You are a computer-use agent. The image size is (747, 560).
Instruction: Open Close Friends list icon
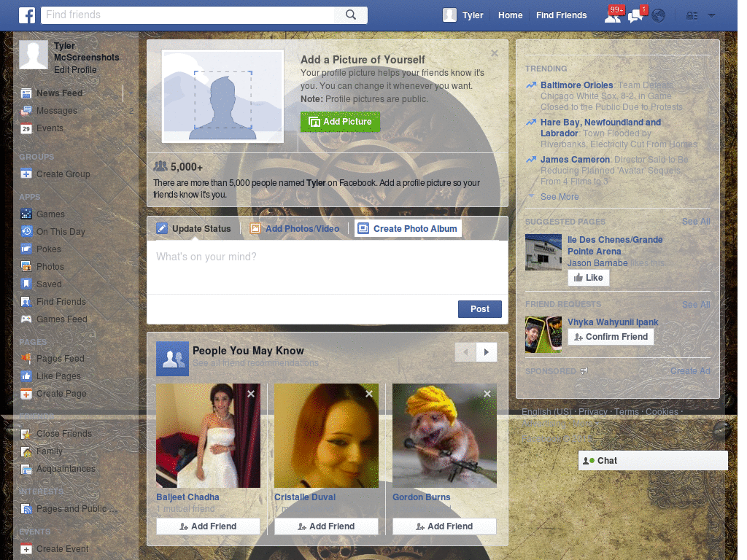click(26, 433)
